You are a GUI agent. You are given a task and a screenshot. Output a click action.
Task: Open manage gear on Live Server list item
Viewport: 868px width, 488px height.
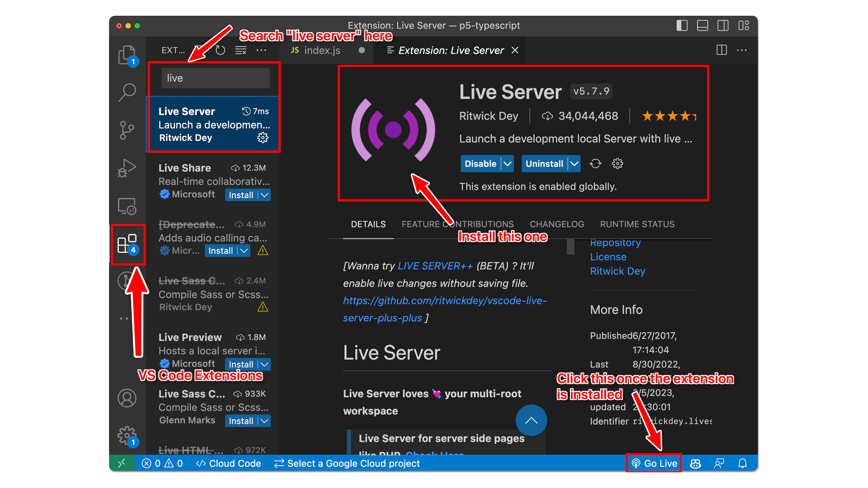263,137
